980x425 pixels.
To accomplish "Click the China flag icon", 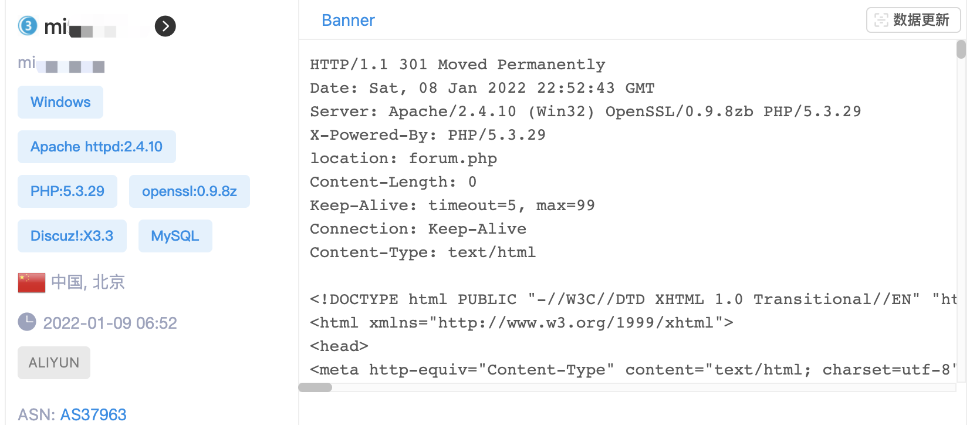I will tap(32, 282).
